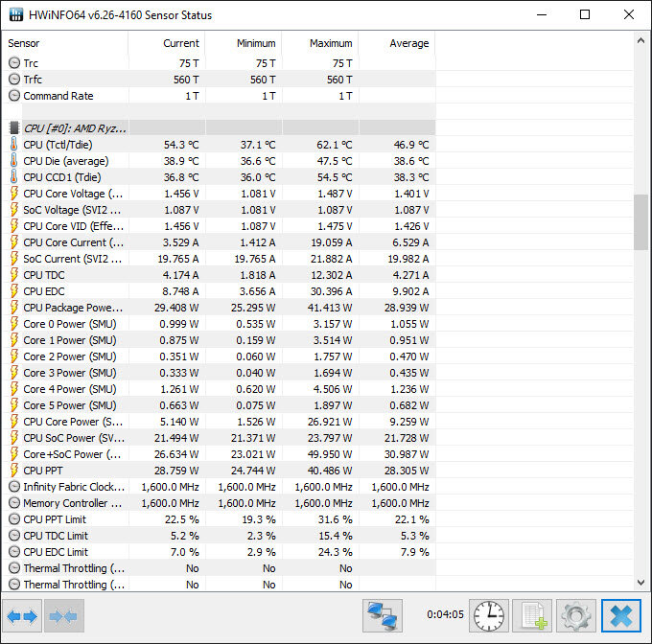Click clock icon beside Infinity Fabric Clock
The width and height of the screenshot is (652, 644).
click(x=14, y=487)
